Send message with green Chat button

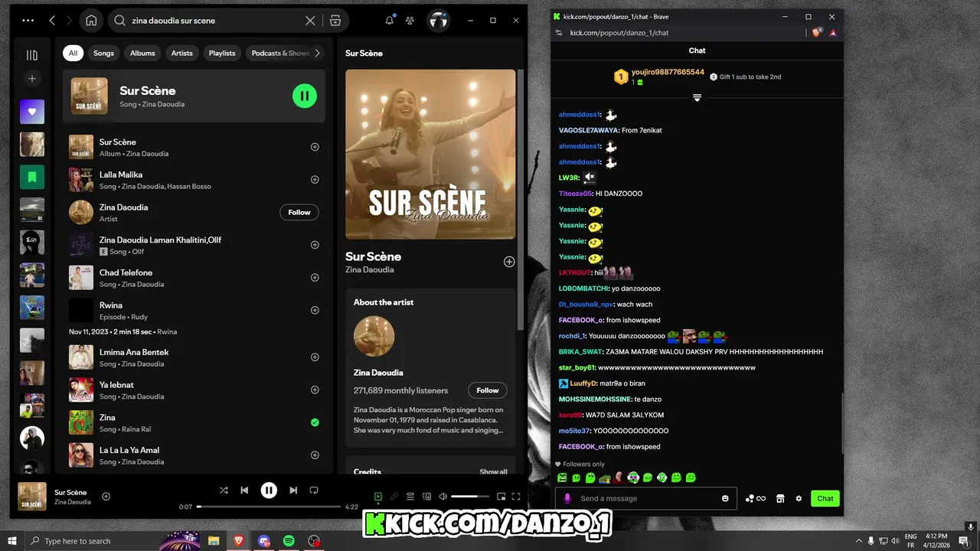point(825,498)
